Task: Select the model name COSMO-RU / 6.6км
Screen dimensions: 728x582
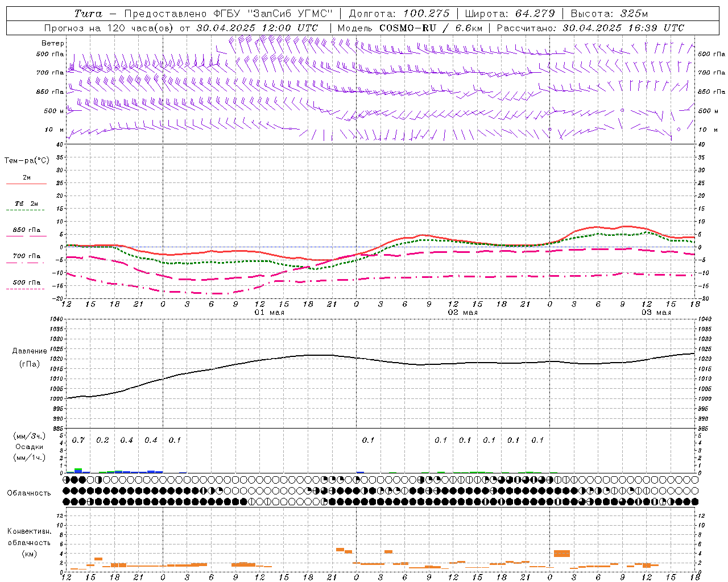Action: coord(431,28)
